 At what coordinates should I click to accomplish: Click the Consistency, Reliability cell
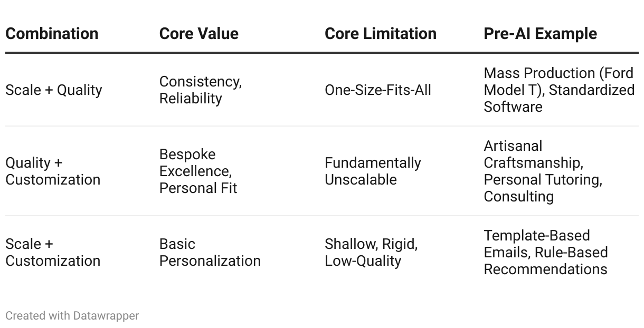point(201,90)
